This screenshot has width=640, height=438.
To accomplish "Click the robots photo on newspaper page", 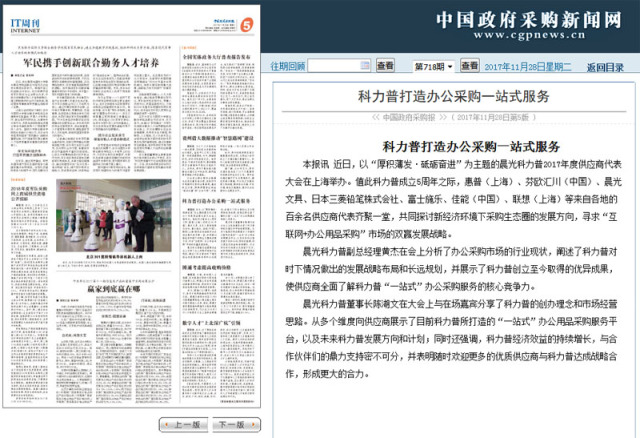I will point(114,215).
